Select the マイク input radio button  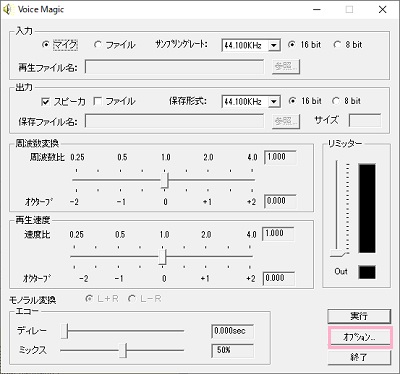(46, 44)
